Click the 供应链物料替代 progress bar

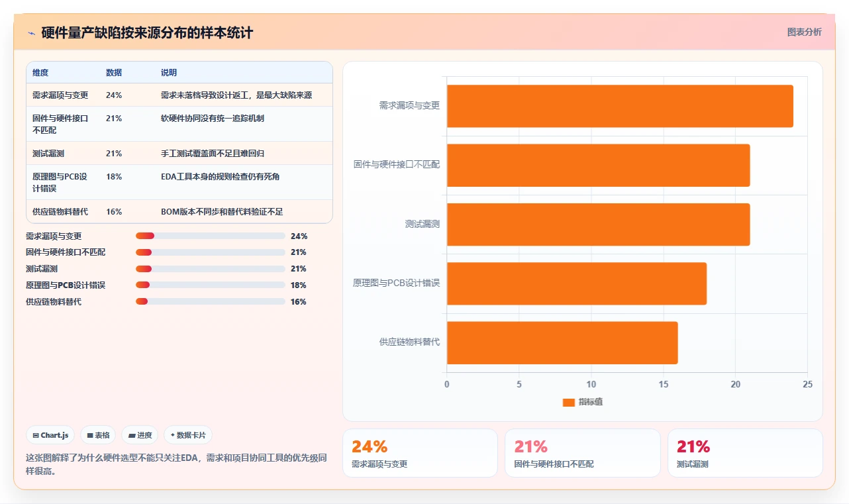tap(211, 301)
